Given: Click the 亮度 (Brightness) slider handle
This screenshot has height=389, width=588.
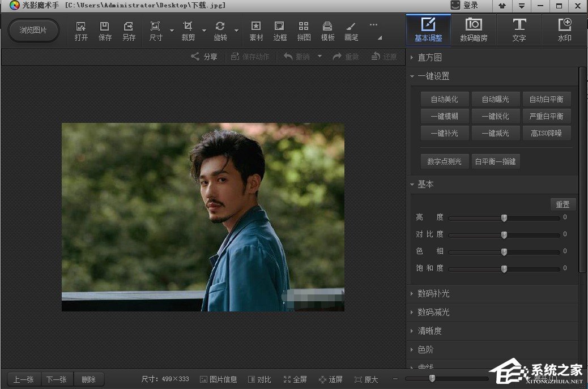Looking at the screenshot, I should click(x=504, y=218).
